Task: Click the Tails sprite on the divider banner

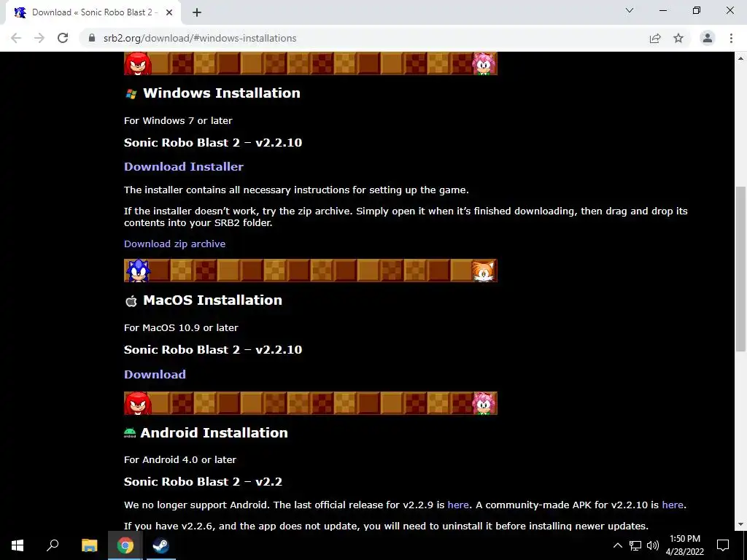Action: tap(484, 271)
